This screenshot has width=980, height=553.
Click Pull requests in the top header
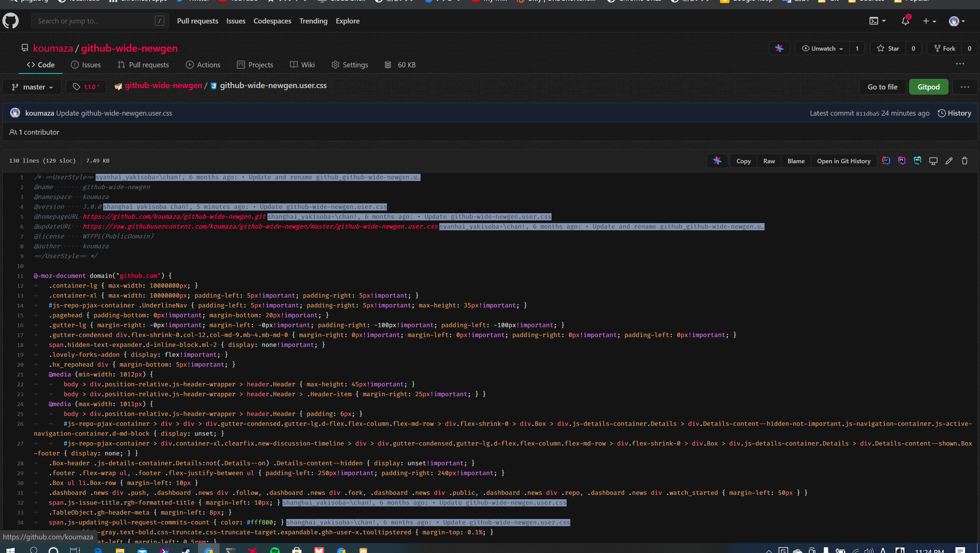[197, 21]
